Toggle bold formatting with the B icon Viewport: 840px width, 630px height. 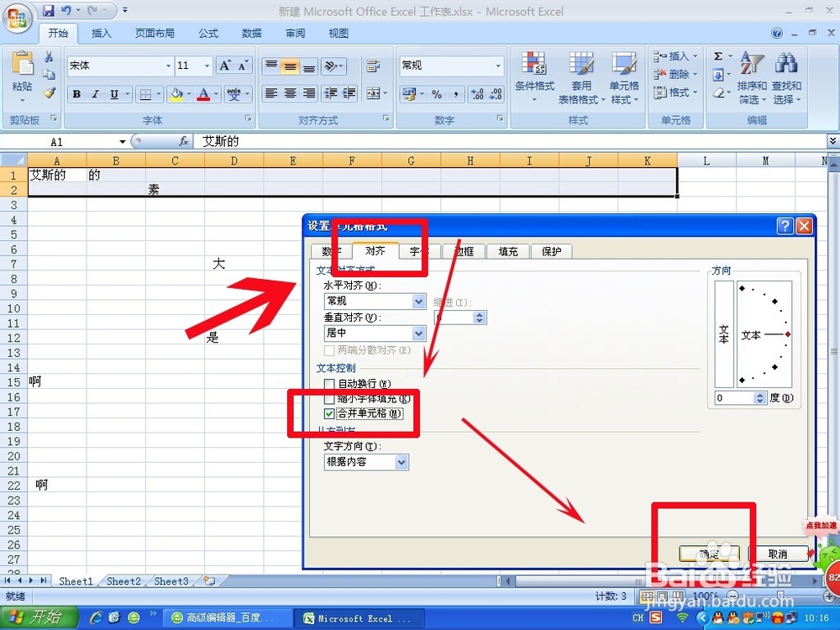76,93
